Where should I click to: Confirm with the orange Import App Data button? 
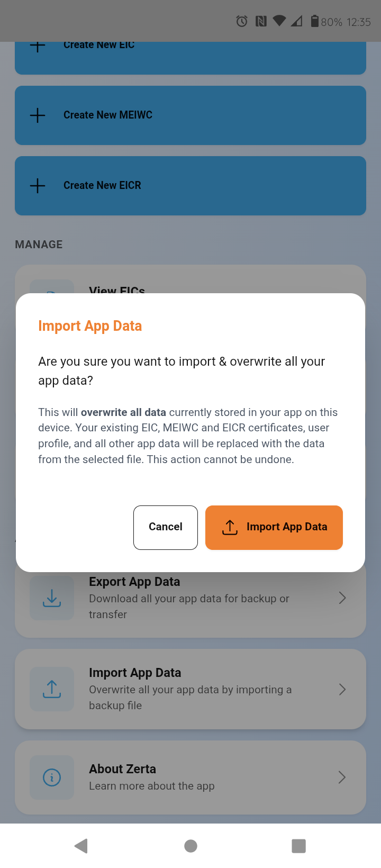click(274, 527)
